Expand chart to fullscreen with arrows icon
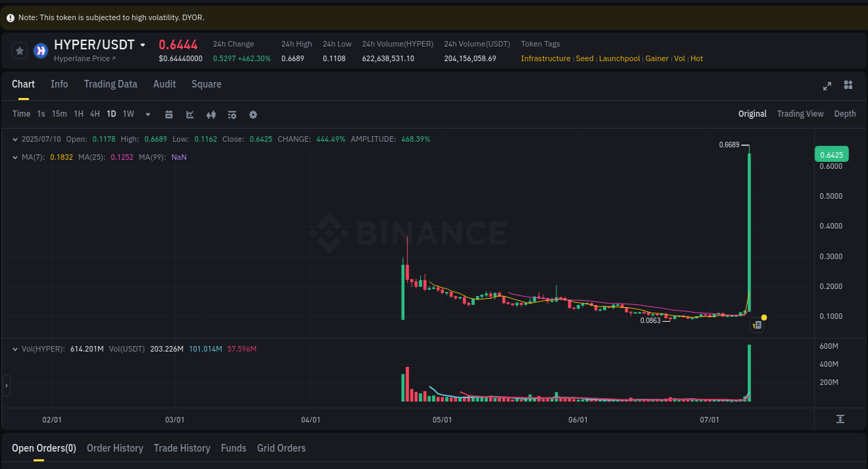 [x=827, y=85]
